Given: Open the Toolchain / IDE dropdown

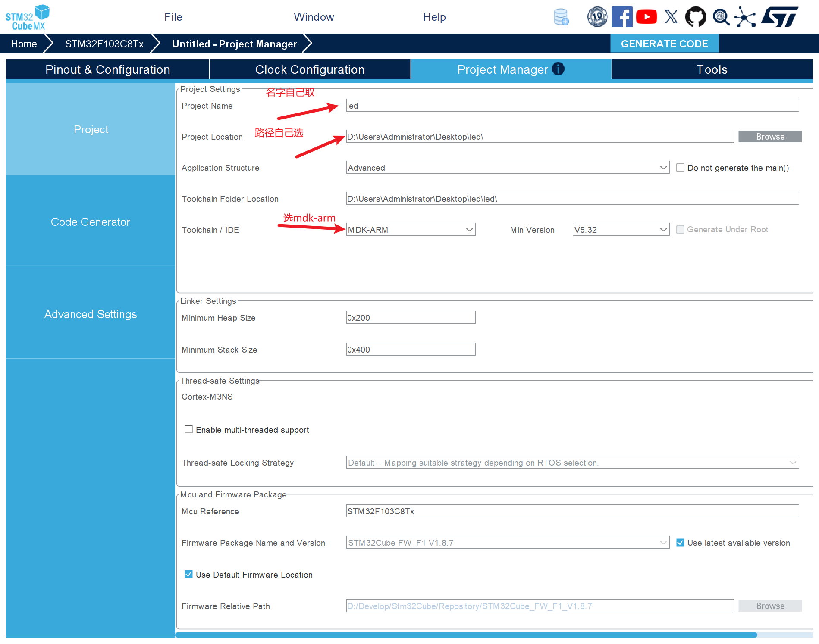Looking at the screenshot, I should [411, 230].
